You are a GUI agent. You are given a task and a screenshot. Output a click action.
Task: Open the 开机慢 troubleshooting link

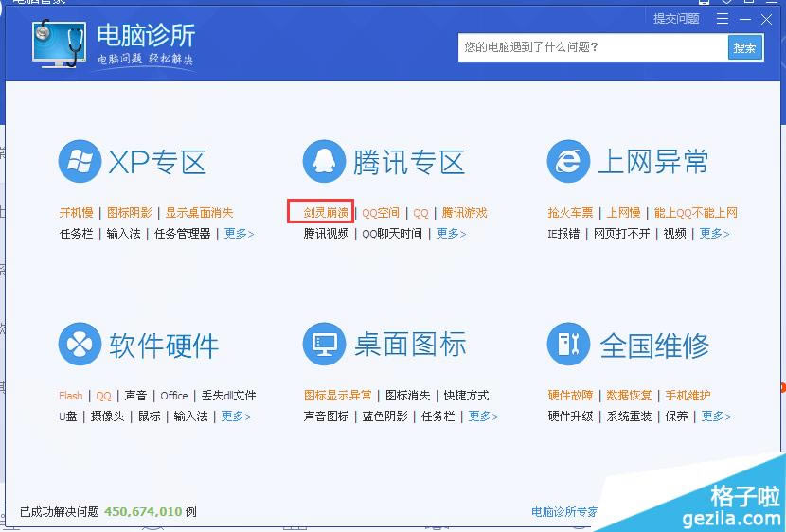pyautogui.click(x=76, y=213)
